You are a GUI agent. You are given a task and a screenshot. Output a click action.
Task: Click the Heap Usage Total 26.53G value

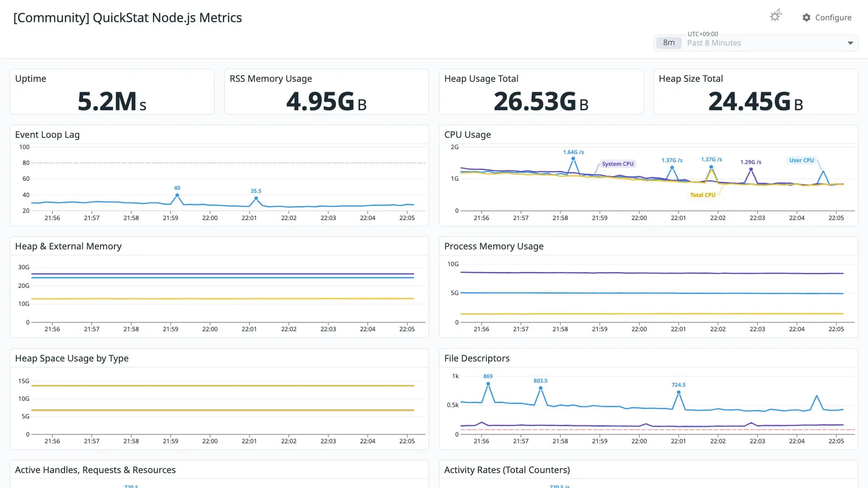[541, 101]
